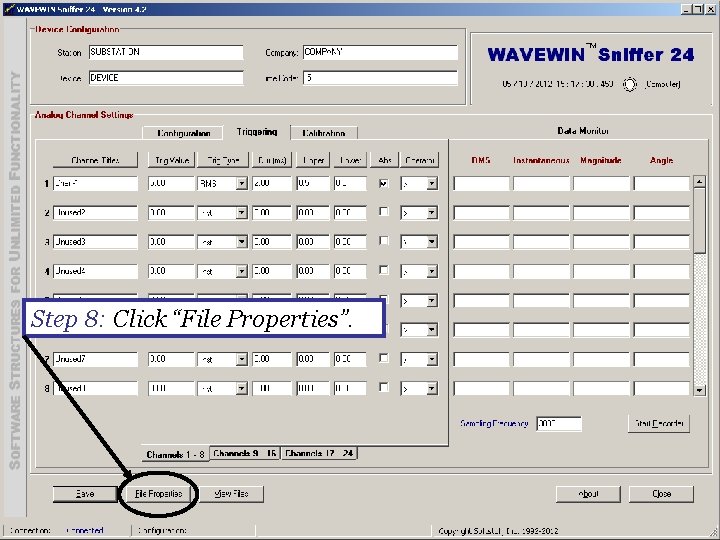Click the scroll down arrow of Data Monitor
This screenshot has width=720, height=540.
coord(699,390)
